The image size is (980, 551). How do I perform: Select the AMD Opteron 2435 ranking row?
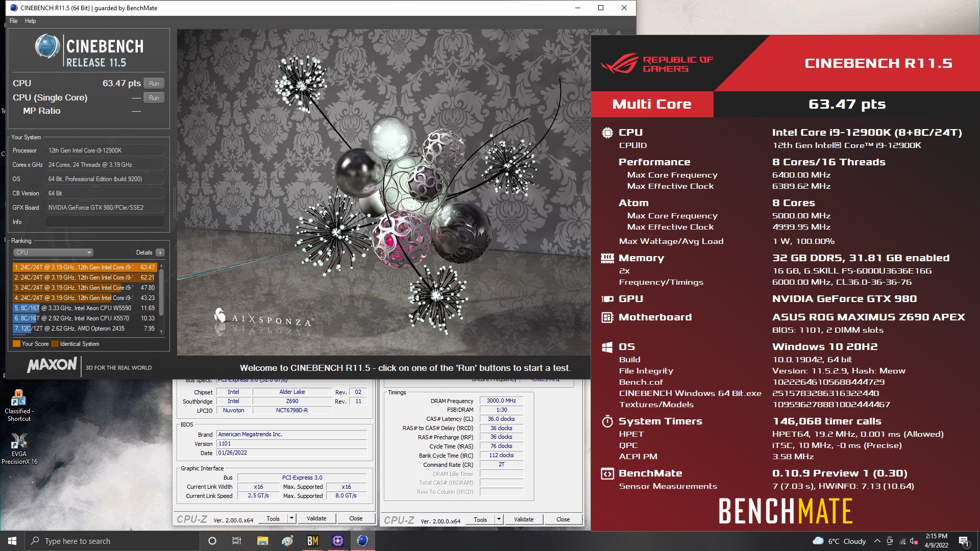tap(85, 329)
